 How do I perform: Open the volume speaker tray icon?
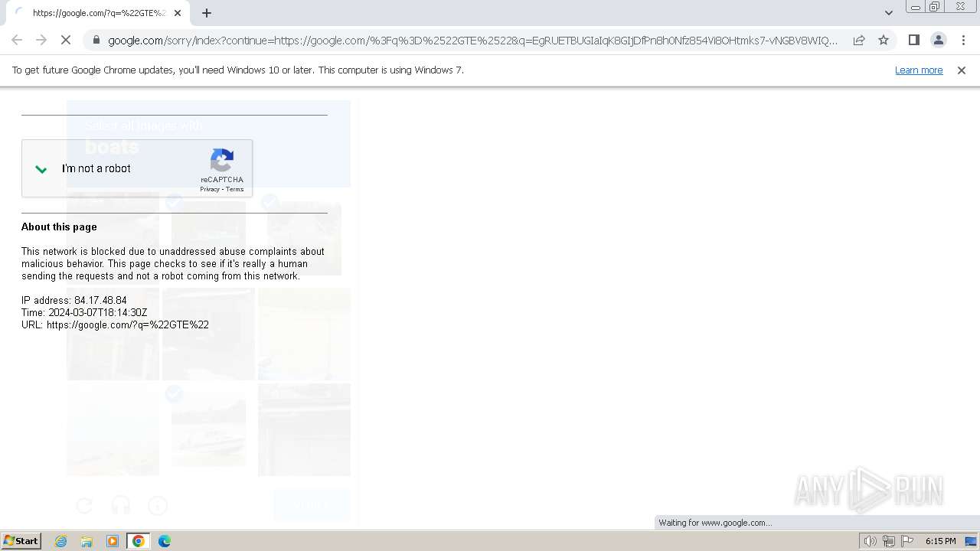click(x=870, y=541)
